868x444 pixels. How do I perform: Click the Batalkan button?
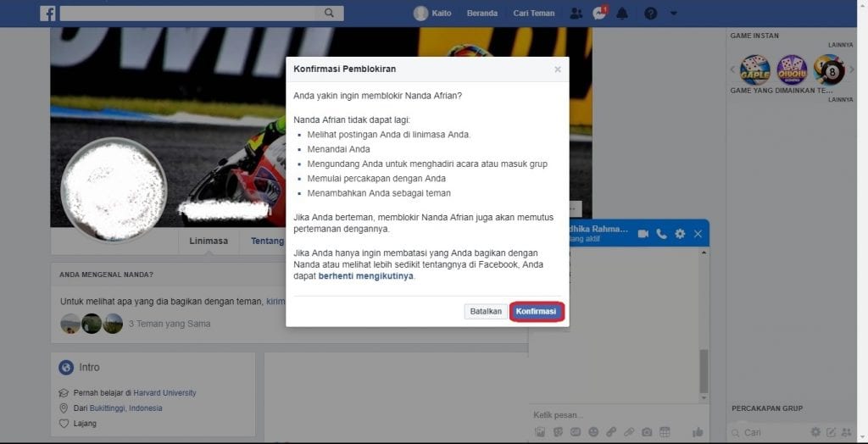[486, 312]
